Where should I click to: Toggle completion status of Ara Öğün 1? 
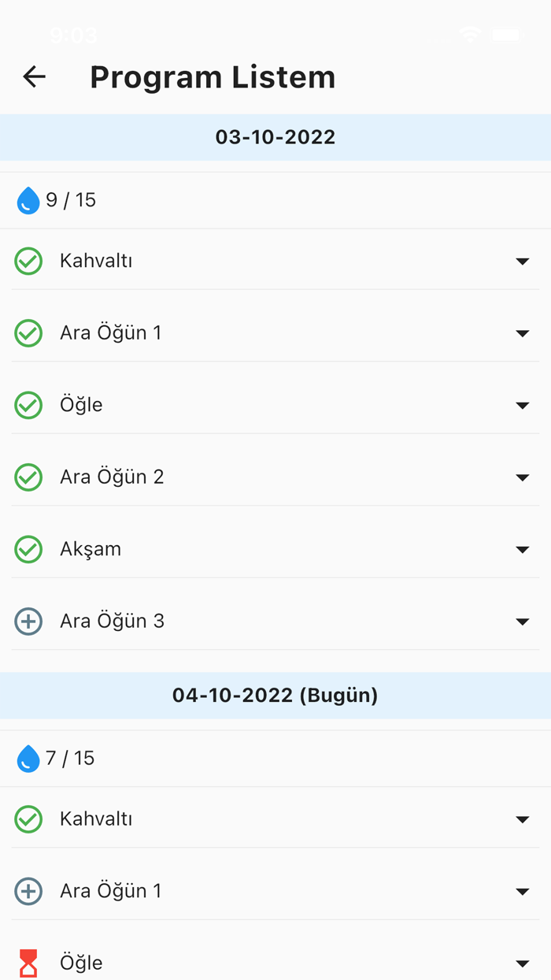[x=28, y=332]
